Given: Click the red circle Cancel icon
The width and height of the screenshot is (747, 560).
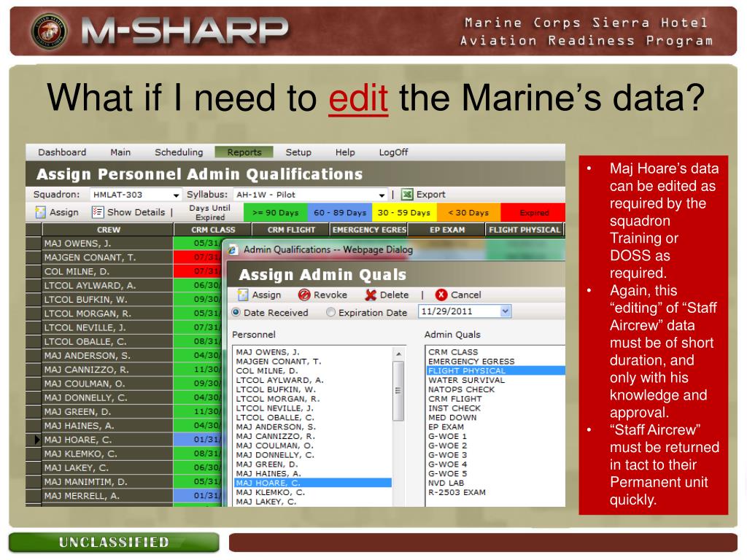Looking at the screenshot, I should 441,295.
